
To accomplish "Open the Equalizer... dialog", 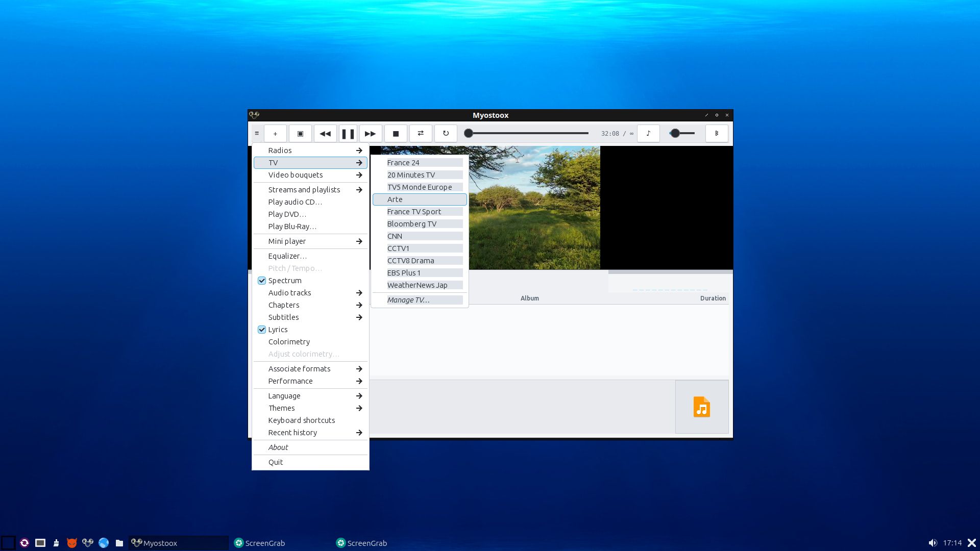I will pyautogui.click(x=310, y=256).
